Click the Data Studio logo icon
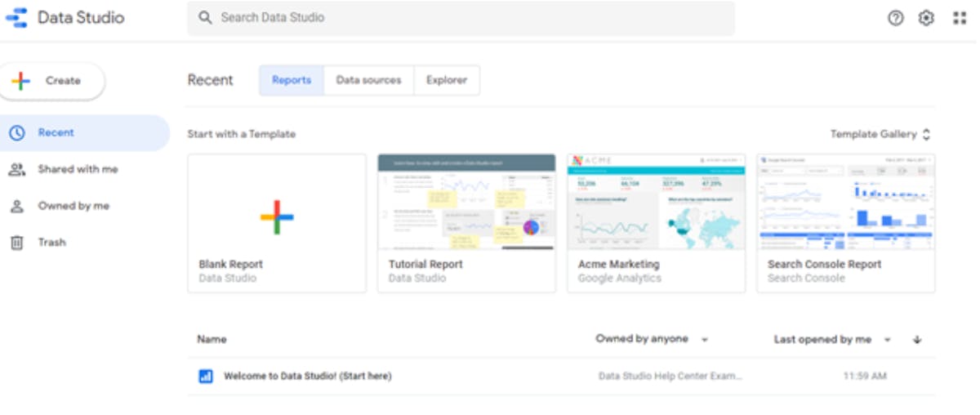 16,18
